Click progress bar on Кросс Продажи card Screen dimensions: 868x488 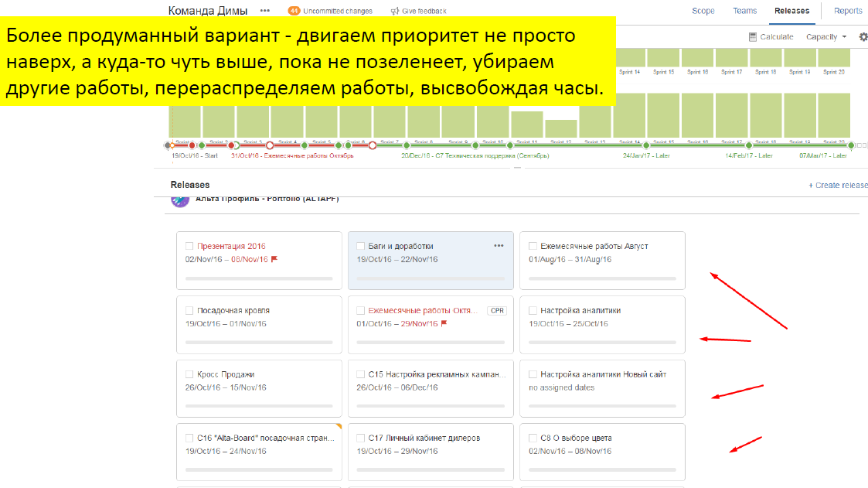(259, 405)
